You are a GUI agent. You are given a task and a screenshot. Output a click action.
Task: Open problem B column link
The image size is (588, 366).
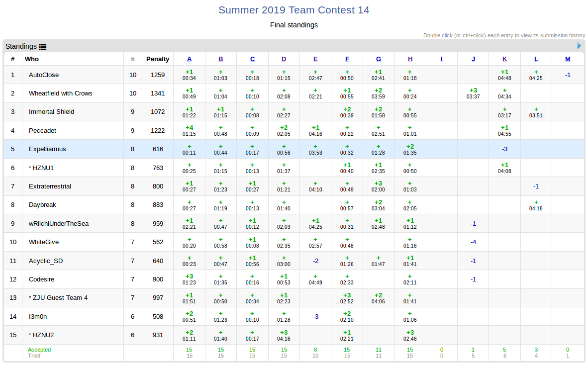(220, 59)
